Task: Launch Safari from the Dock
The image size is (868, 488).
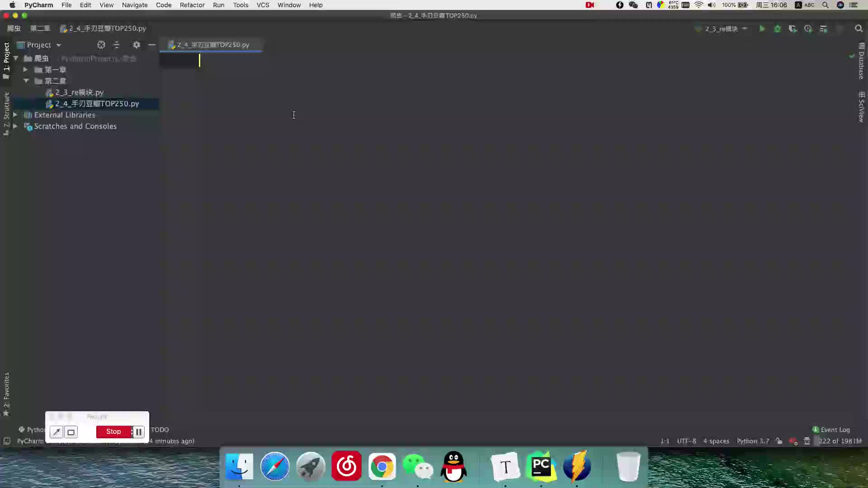Action: tap(275, 466)
